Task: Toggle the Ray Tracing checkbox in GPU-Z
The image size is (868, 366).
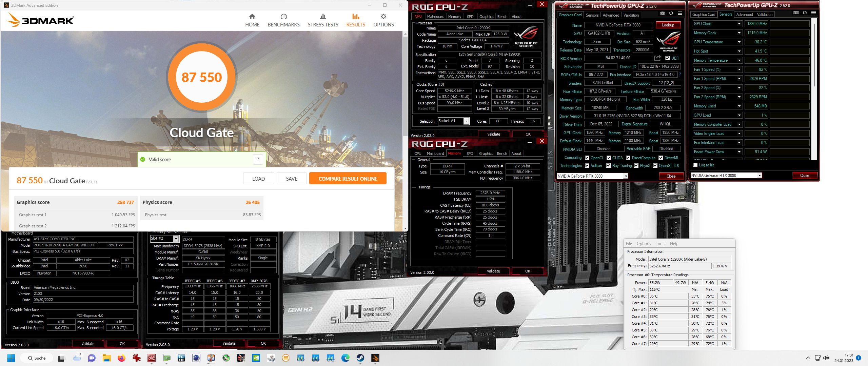Action: pyautogui.click(x=609, y=166)
